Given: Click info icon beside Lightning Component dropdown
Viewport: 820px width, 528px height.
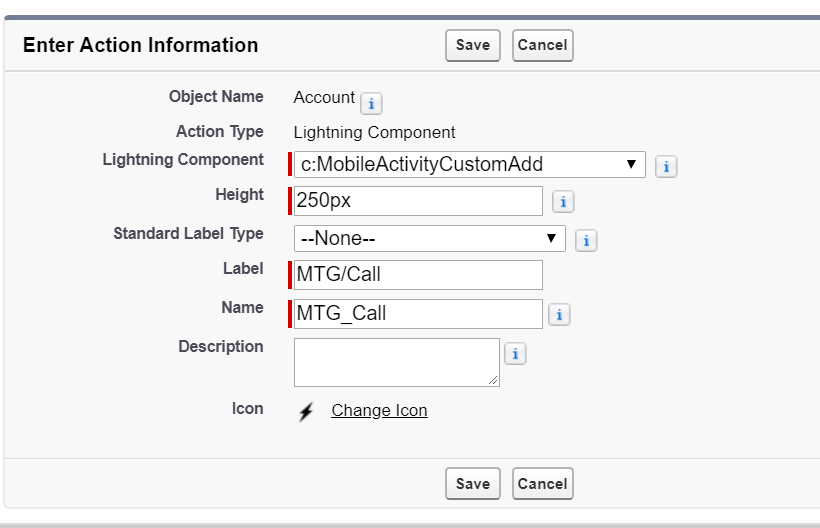Looking at the screenshot, I should (x=666, y=167).
